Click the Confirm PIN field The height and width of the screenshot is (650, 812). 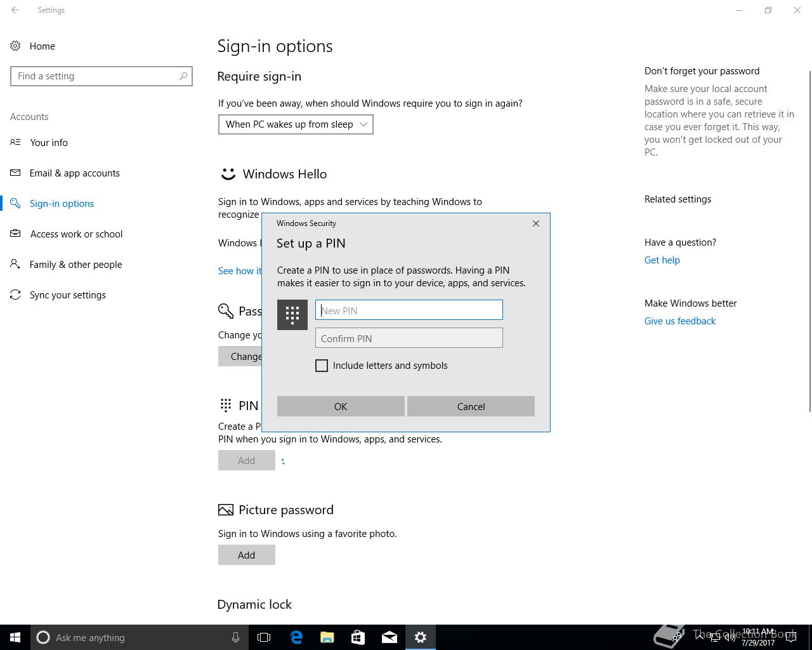tap(409, 338)
